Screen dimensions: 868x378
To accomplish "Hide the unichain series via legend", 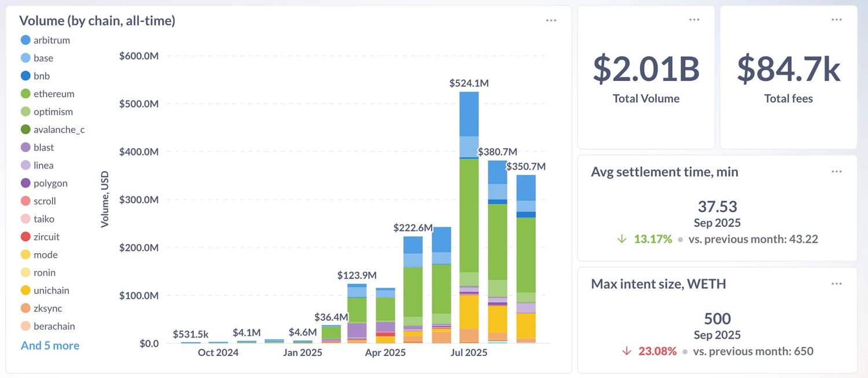I will coord(51,291).
